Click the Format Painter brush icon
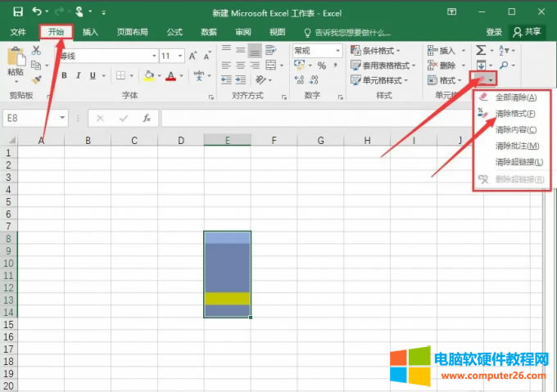557x392 pixels. [x=36, y=79]
